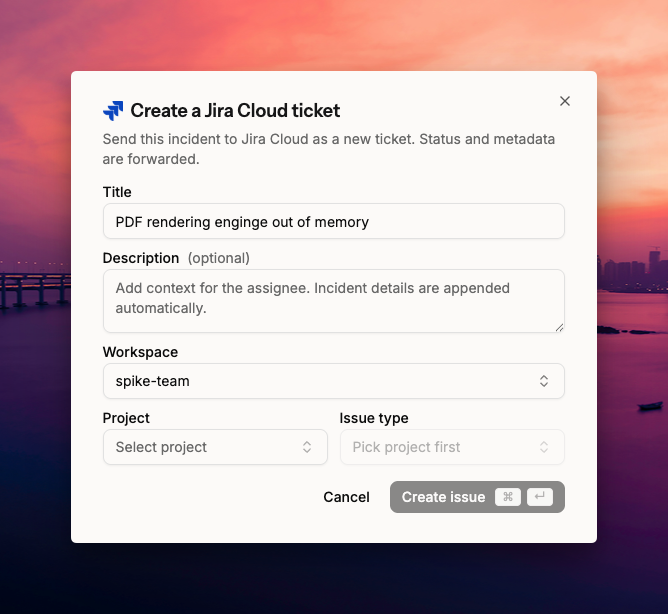
Task: Open the Issue type dropdown
Action: [x=452, y=447]
